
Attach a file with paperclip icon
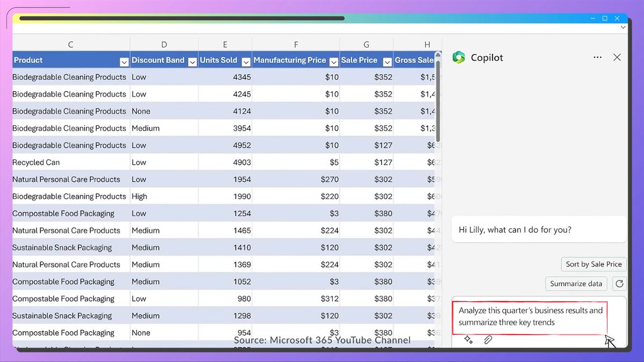coord(488,340)
